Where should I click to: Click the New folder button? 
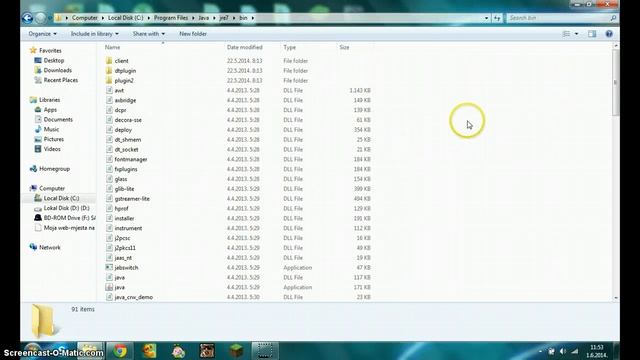point(193,34)
